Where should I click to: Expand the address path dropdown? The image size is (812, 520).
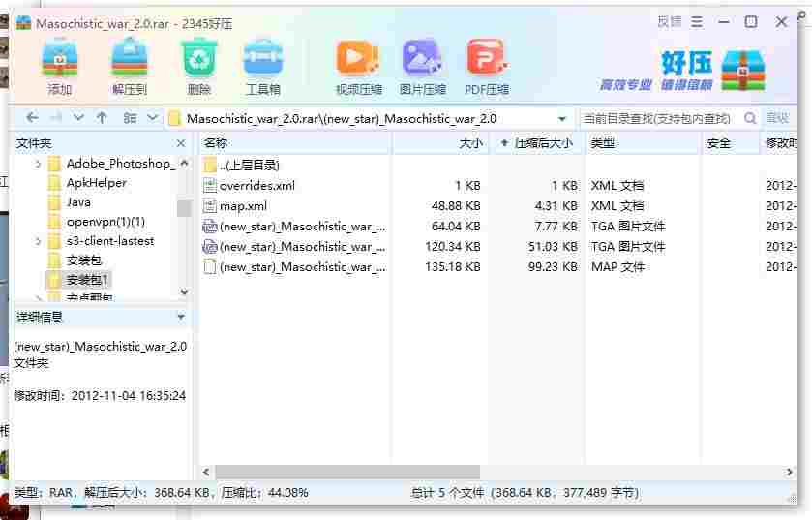pyautogui.click(x=562, y=119)
